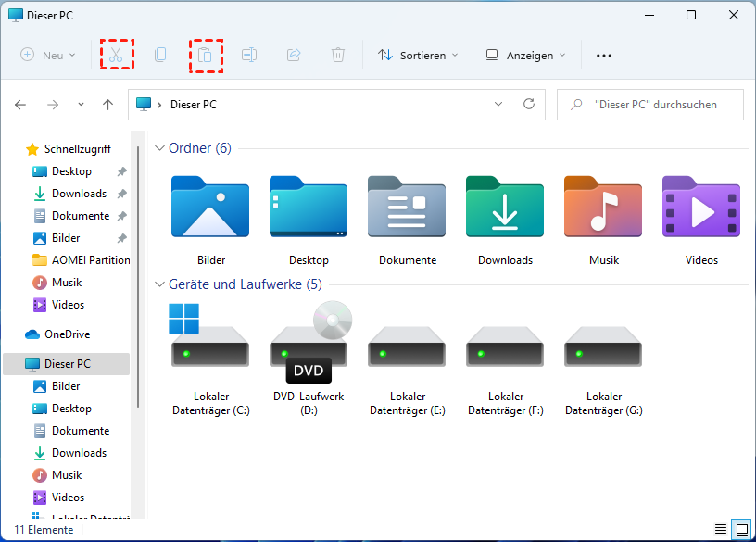
Task: Select the Videos folder in main pane
Action: (x=701, y=221)
